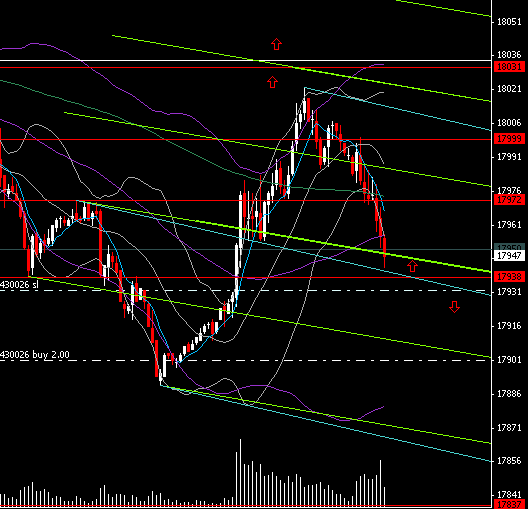Image resolution: width=528 pixels, height=509 pixels.
Task: Click the 17961 price scale value
Action: [509, 225]
